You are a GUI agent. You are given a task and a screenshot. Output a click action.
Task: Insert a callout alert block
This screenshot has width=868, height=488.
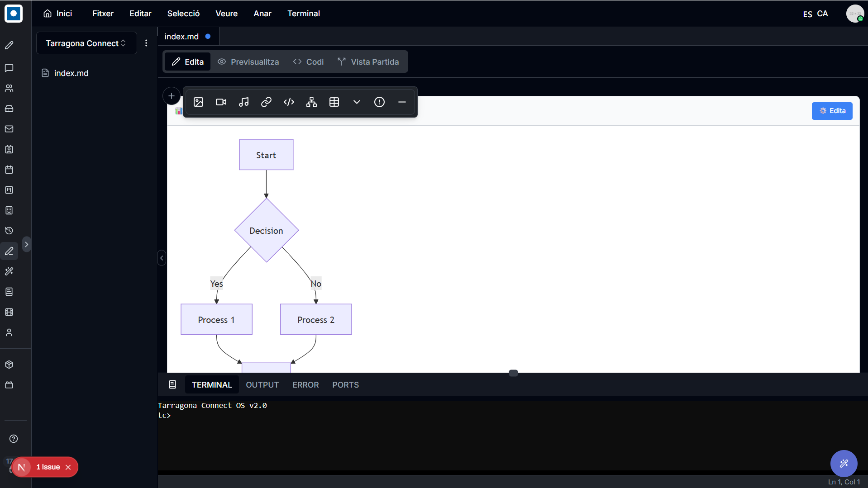(379, 102)
